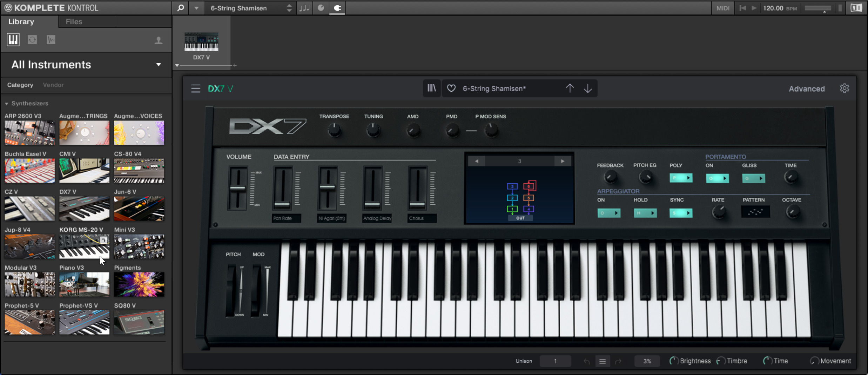
Task: Click the TUNING knob
Action: [x=373, y=131]
